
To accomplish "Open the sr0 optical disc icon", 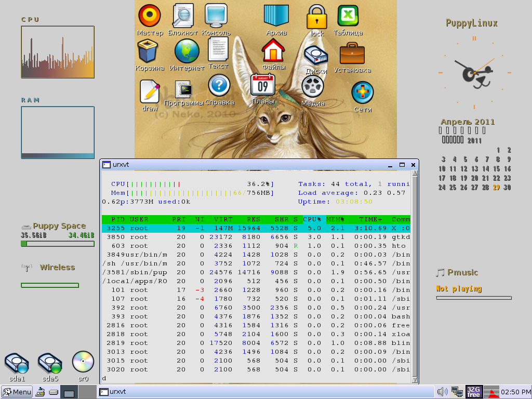I will (83, 362).
